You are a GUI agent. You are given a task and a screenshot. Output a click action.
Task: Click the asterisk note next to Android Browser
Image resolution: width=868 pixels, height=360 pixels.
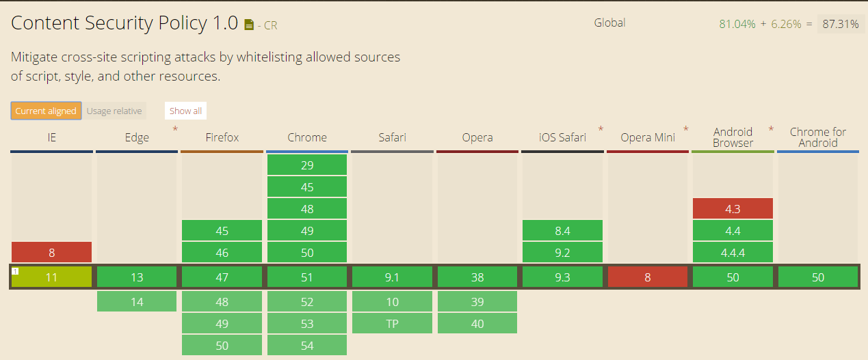coord(771,129)
